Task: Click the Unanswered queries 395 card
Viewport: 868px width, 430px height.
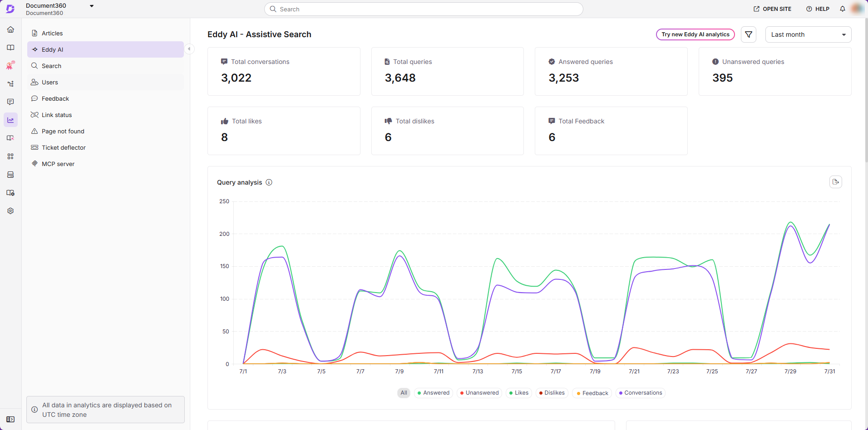Action: coord(775,72)
